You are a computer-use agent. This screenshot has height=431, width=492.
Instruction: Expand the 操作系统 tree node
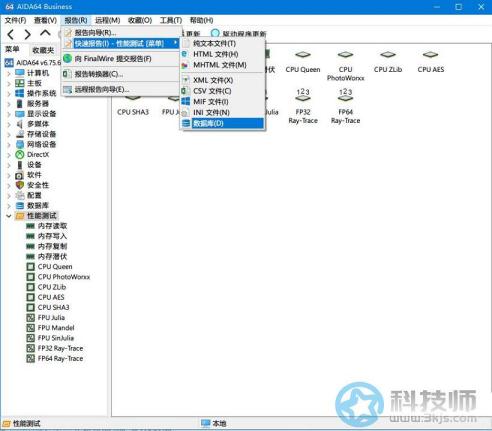tap(9, 94)
